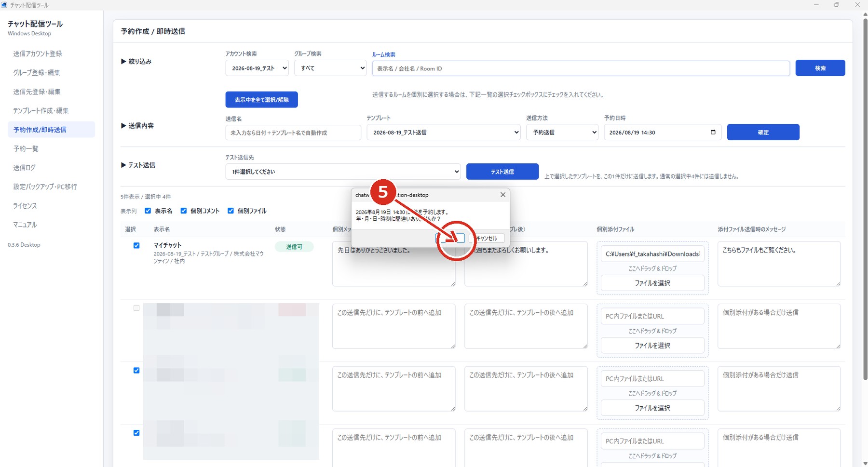The width and height of the screenshot is (868, 467).
Task: Collapse the 絞り込み section
Action: [x=136, y=62]
